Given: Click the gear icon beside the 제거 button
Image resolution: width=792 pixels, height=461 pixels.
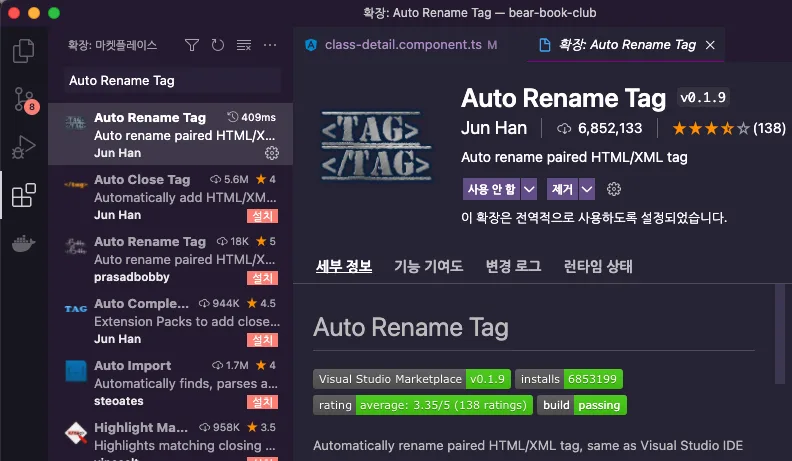Looking at the screenshot, I should pyautogui.click(x=614, y=189).
